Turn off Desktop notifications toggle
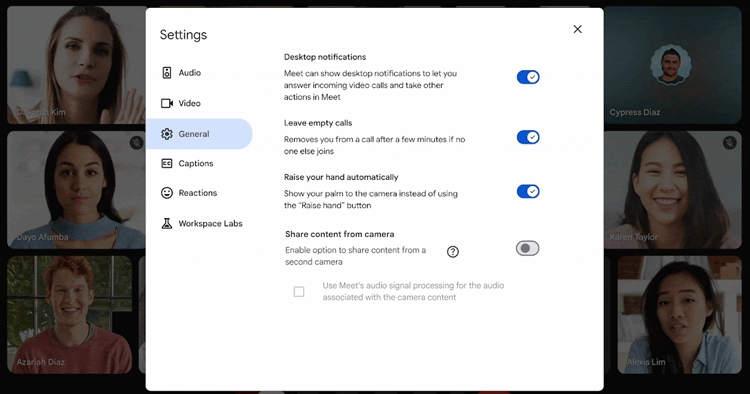Screen dimensions: 750x394 tap(528, 77)
